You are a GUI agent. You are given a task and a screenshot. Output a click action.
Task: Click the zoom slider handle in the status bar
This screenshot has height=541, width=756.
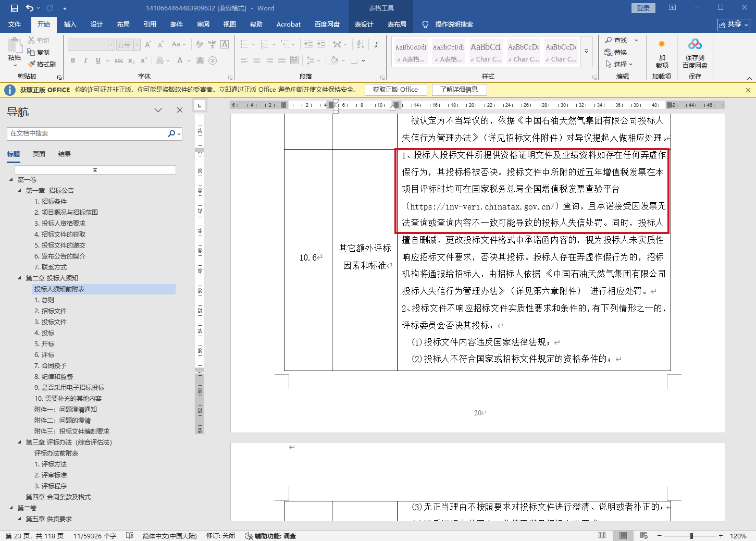pyautogui.click(x=691, y=536)
